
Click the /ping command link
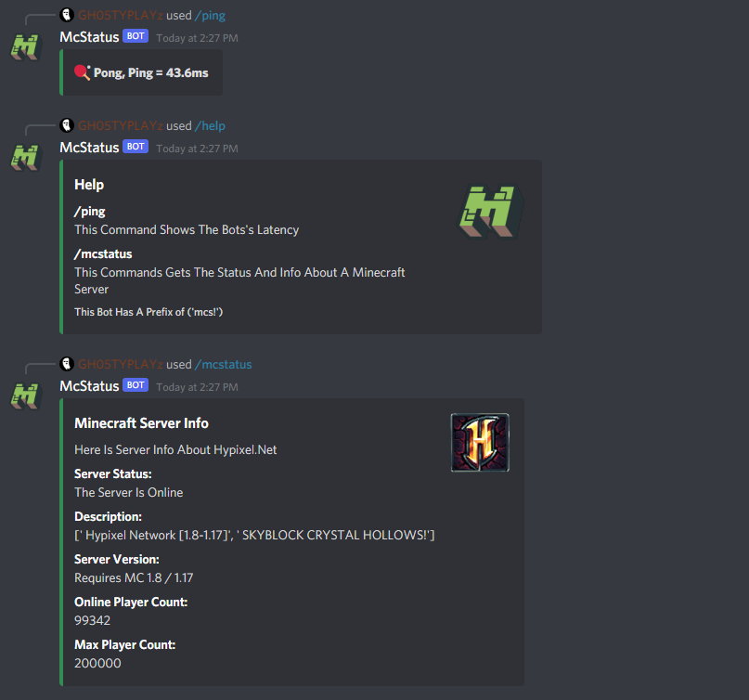click(210, 15)
